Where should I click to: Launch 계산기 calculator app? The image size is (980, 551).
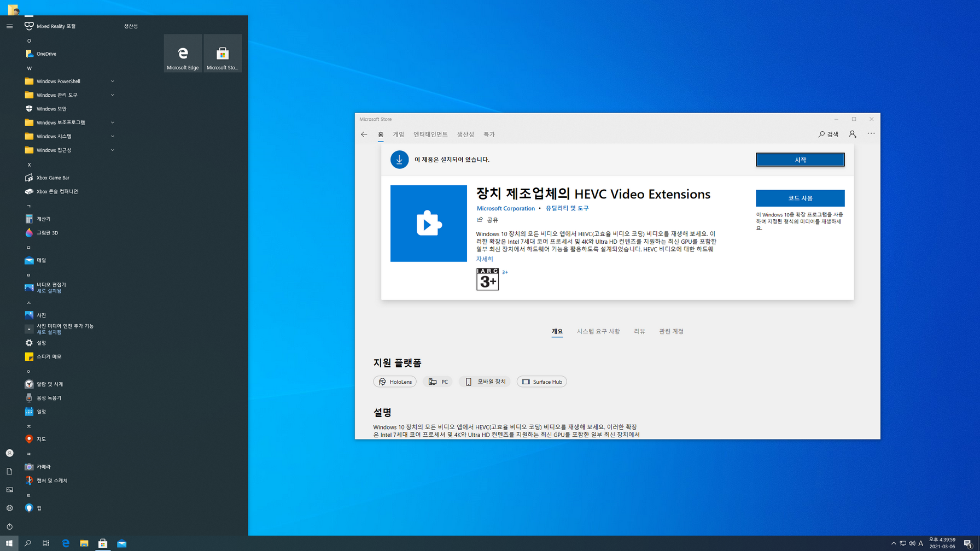click(x=70, y=219)
